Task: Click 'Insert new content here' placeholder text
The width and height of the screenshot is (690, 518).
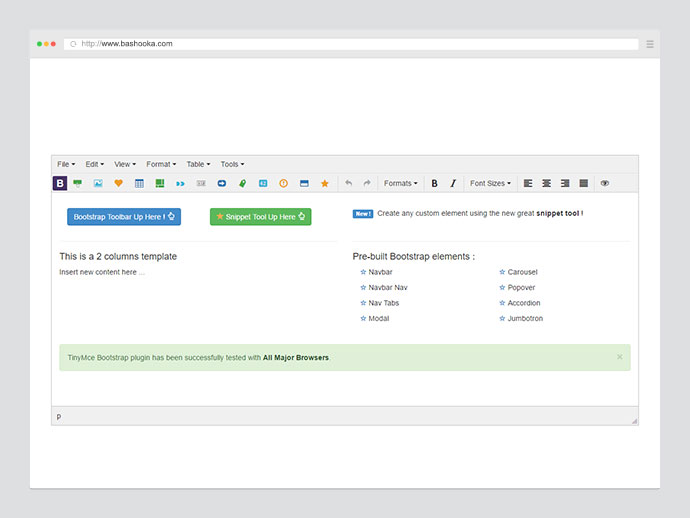Action: pyautogui.click(x=102, y=272)
